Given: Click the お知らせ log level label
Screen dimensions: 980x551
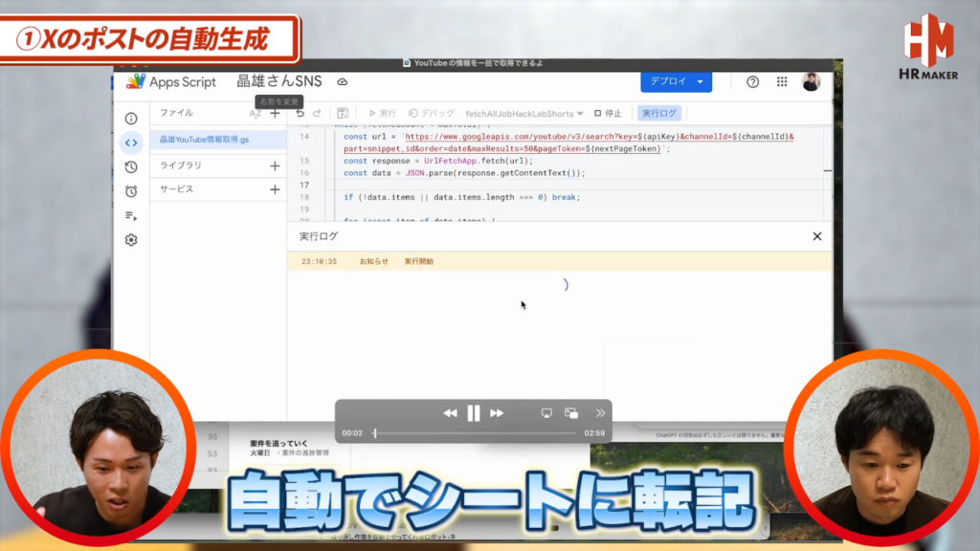Looking at the screenshot, I should (x=374, y=261).
